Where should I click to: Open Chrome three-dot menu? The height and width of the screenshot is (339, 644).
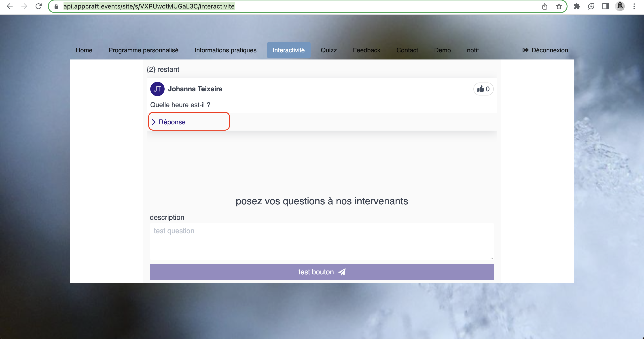tap(634, 6)
